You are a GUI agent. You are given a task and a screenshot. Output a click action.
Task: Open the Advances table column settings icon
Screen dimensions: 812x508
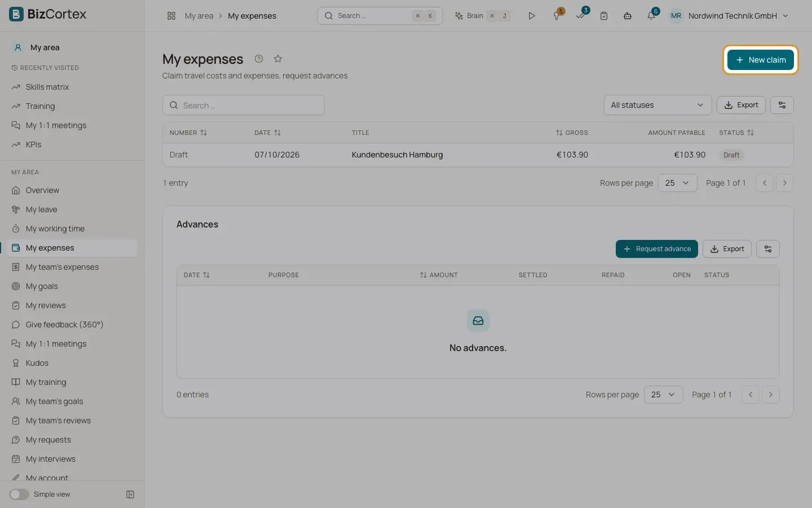768,249
